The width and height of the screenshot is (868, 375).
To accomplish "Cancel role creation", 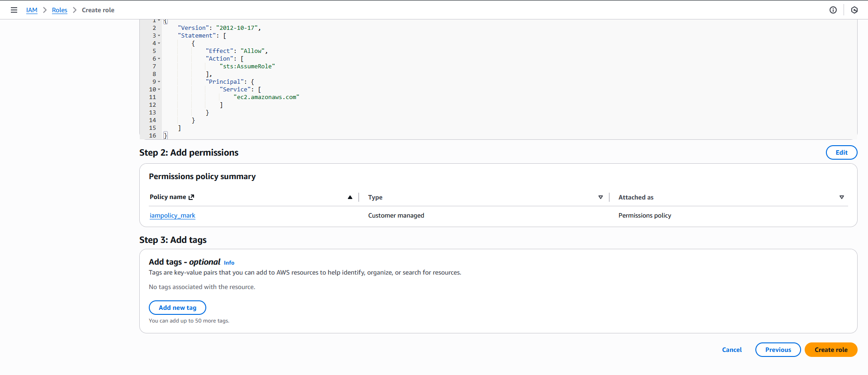I will 732,350.
